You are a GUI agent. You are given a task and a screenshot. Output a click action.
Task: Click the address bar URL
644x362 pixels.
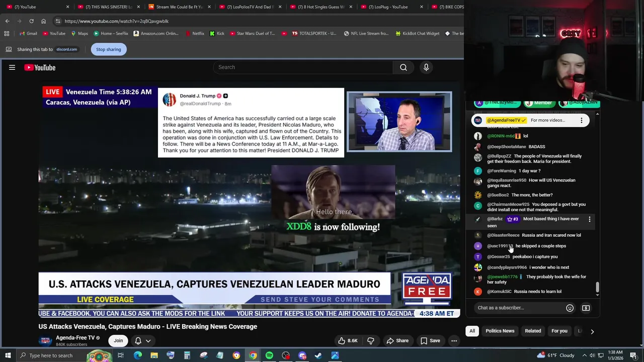(x=117, y=21)
